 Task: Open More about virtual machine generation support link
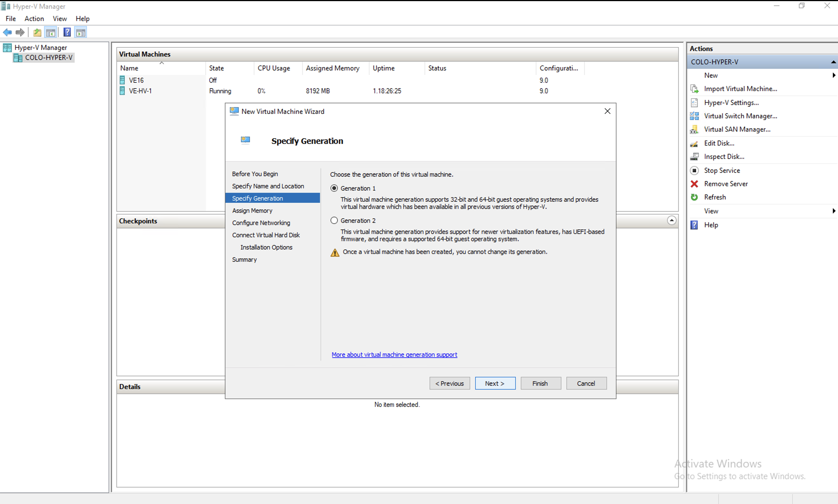[x=394, y=355]
